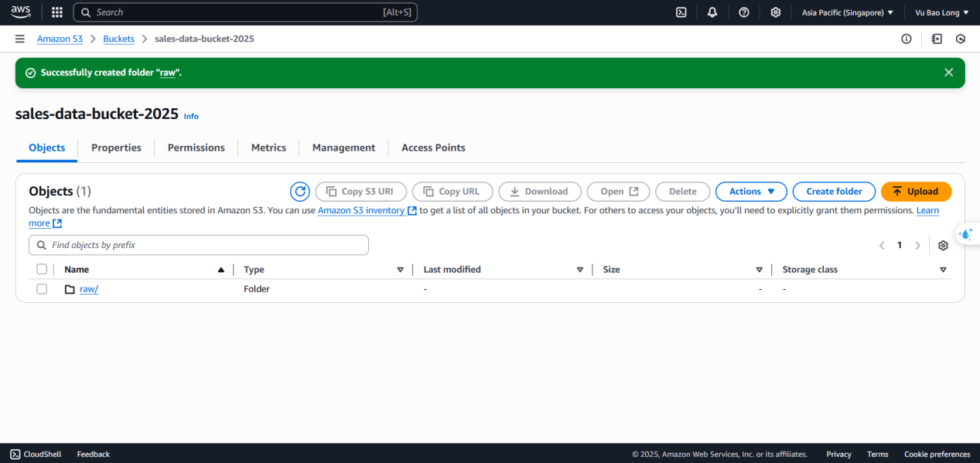Dismiss the success banner with its X

949,72
